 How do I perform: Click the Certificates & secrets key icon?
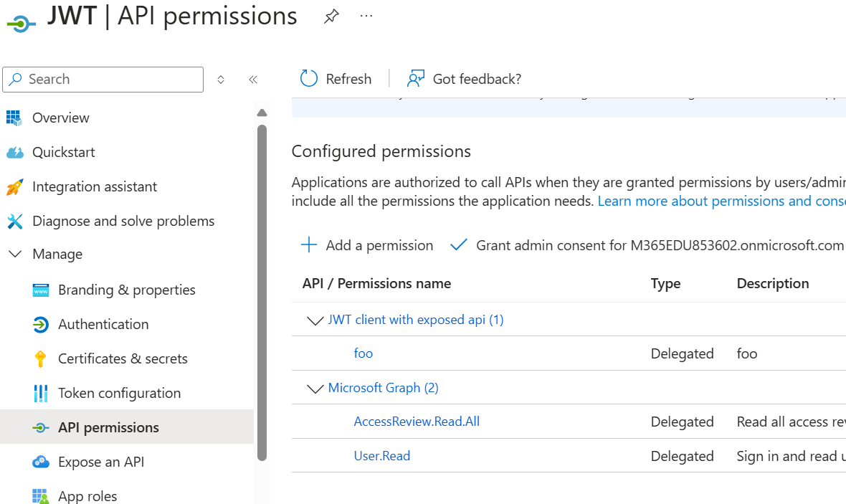[41, 358]
